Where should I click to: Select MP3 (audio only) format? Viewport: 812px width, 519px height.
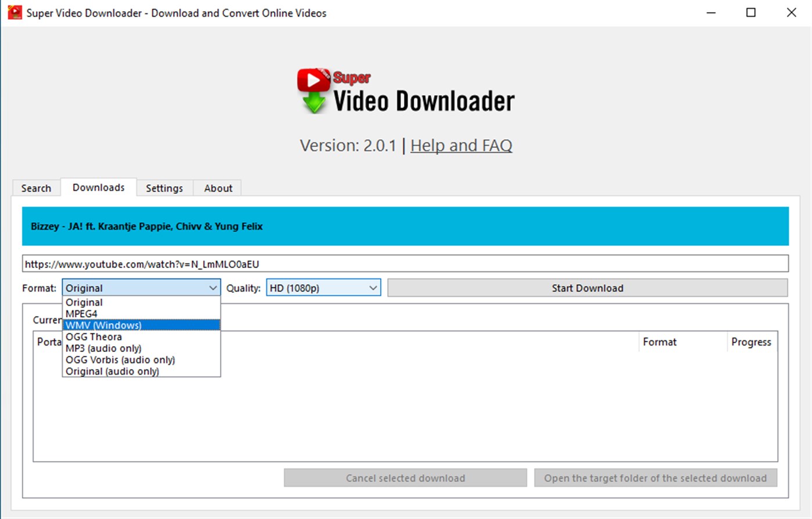pyautogui.click(x=141, y=349)
